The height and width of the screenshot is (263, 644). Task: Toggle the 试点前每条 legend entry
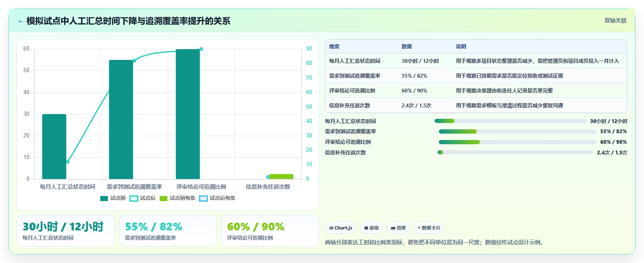[x=177, y=198]
